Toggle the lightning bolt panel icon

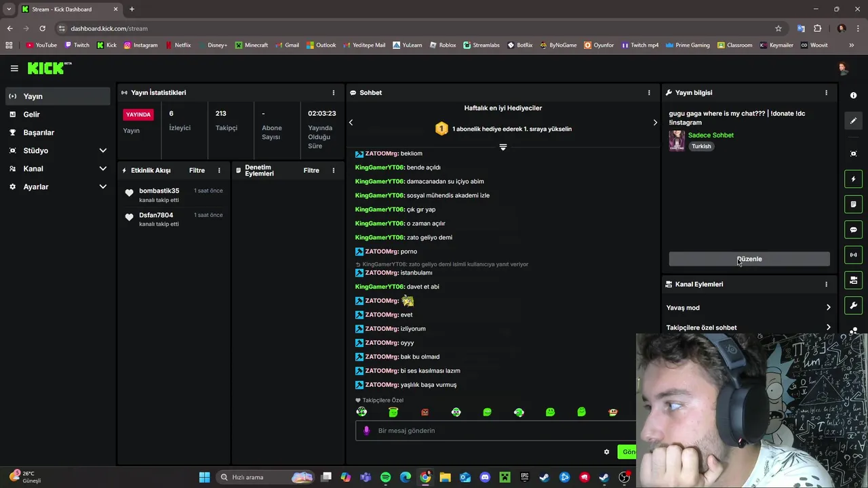pos(853,179)
